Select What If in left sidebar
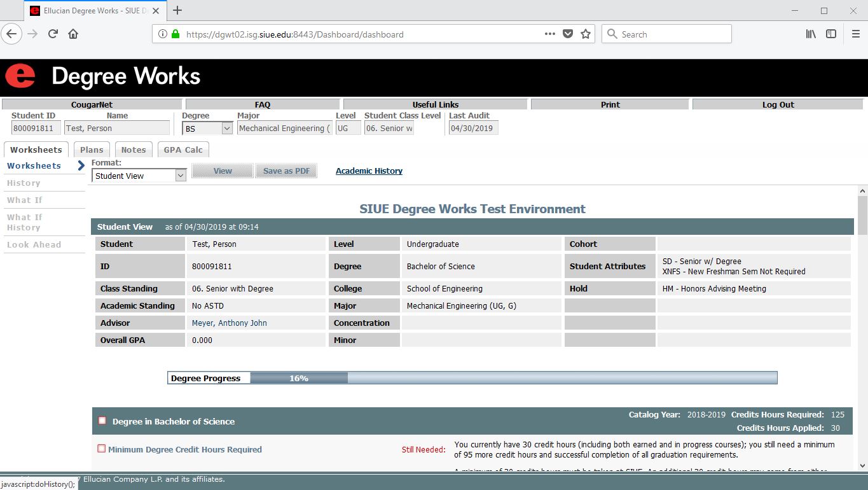 pyautogui.click(x=25, y=200)
